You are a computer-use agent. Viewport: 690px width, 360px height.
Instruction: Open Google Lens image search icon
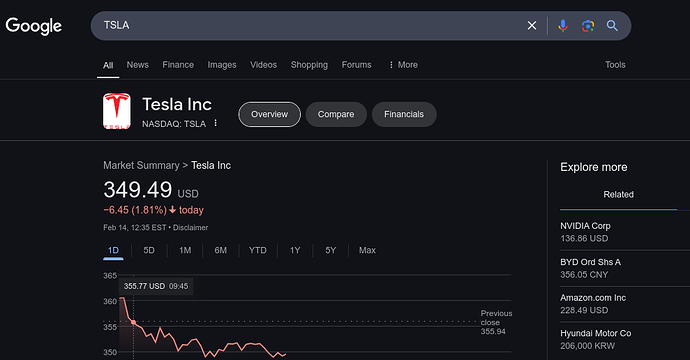point(587,26)
